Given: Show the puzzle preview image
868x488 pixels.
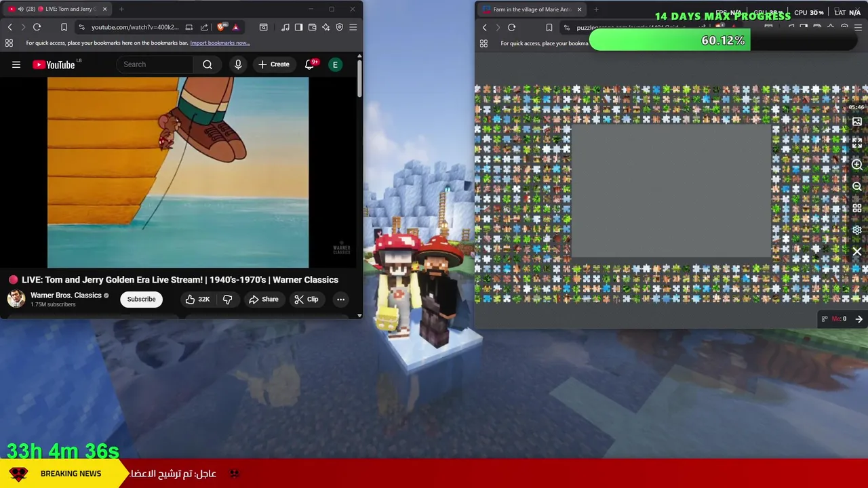Looking at the screenshot, I should pyautogui.click(x=857, y=122).
